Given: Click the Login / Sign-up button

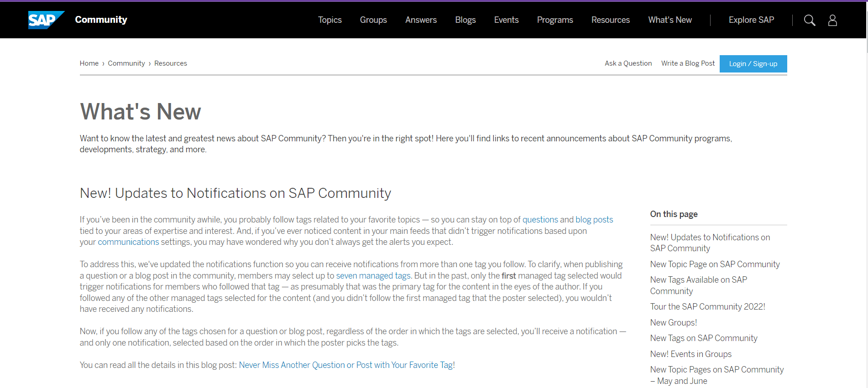Looking at the screenshot, I should (753, 64).
